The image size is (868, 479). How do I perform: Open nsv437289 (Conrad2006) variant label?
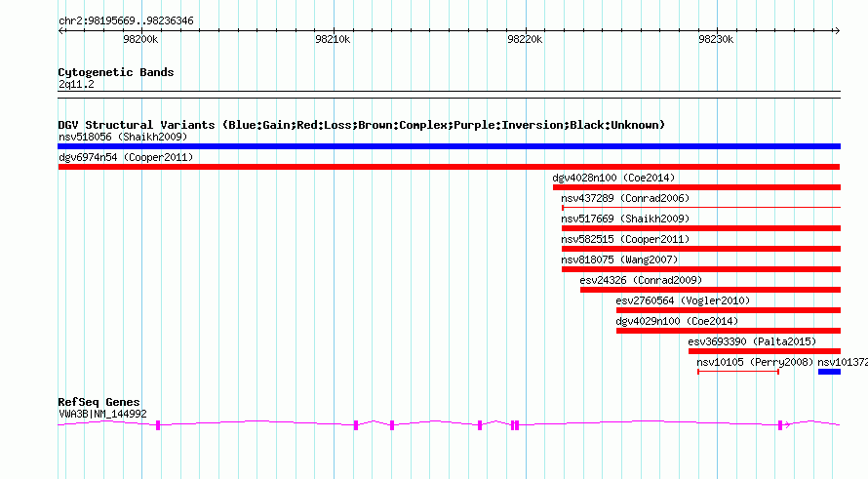point(625,198)
